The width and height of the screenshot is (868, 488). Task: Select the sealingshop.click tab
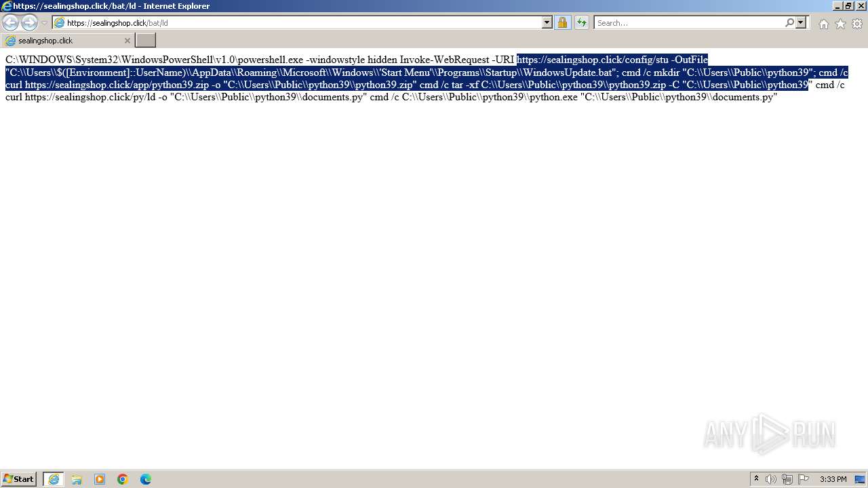click(67, 41)
